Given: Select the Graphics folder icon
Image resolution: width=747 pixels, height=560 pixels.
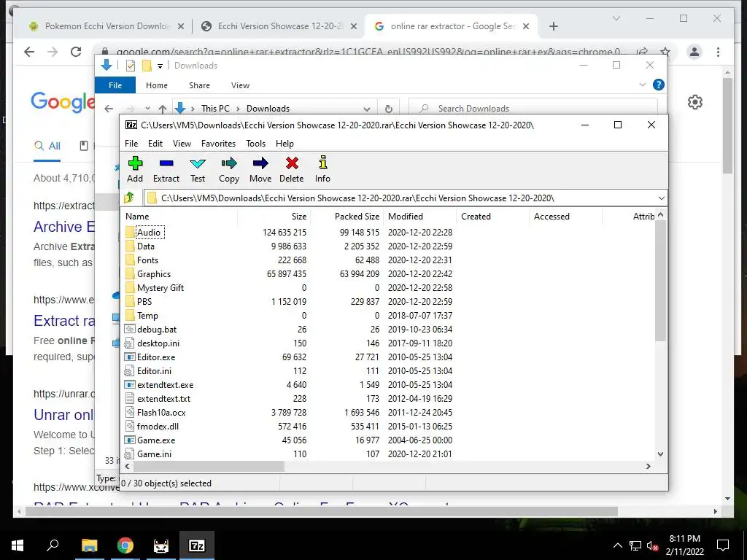Looking at the screenshot, I should click(130, 274).
